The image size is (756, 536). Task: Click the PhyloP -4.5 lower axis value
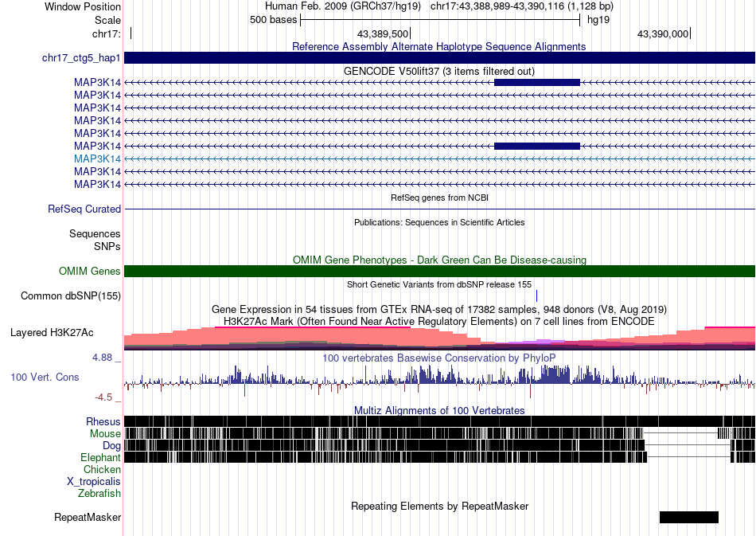click(x=103, y=397)
